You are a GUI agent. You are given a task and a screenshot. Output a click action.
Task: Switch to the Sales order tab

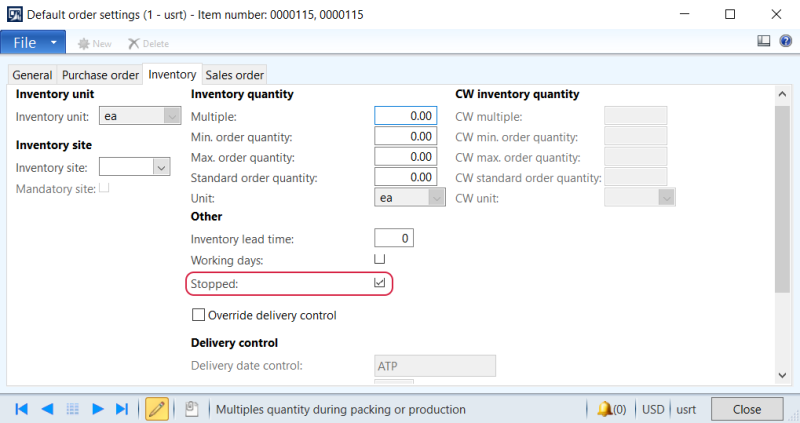235,75
